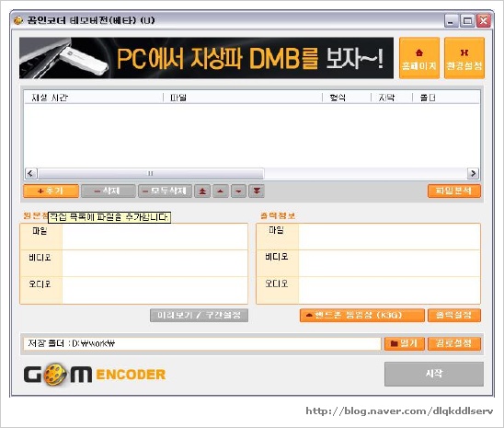
Task: Click the 자막 column header
Action: (392, 98)
